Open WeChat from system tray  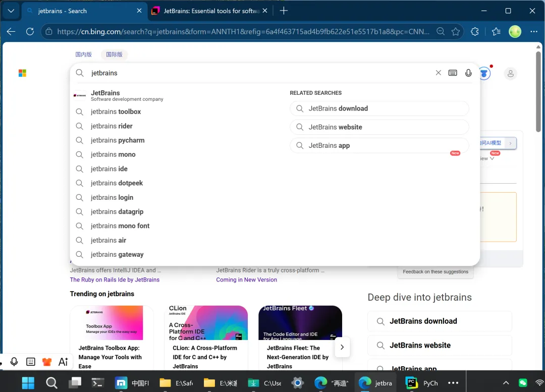tap(523, 383)
